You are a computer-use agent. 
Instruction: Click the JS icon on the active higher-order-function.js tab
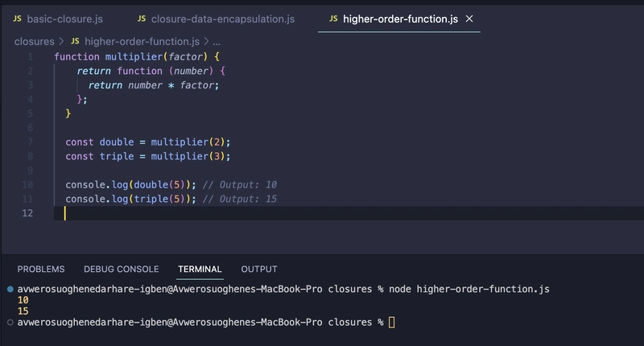point(333,18)
